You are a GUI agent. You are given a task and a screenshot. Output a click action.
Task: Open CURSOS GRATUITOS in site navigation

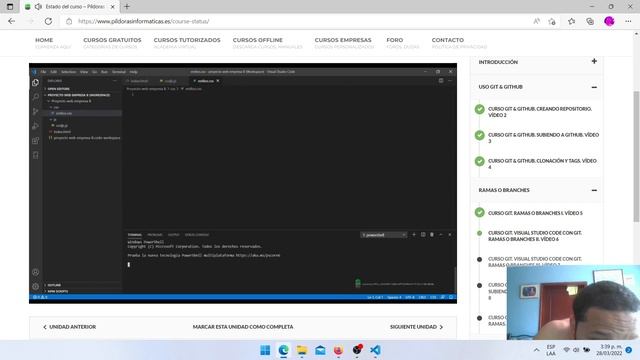[112, 40]
